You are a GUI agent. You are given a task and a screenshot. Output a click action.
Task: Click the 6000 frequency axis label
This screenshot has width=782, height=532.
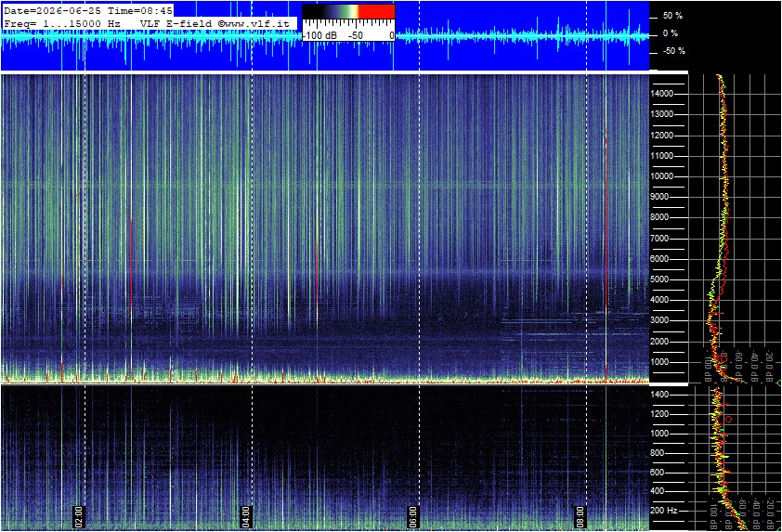pyautogui.click(x=659, y=259)
